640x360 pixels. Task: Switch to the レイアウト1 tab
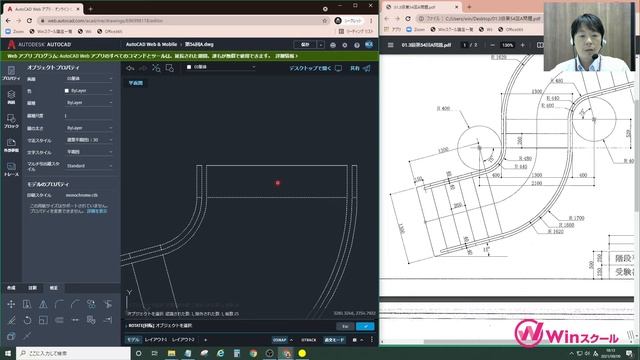tap(156, 340)
